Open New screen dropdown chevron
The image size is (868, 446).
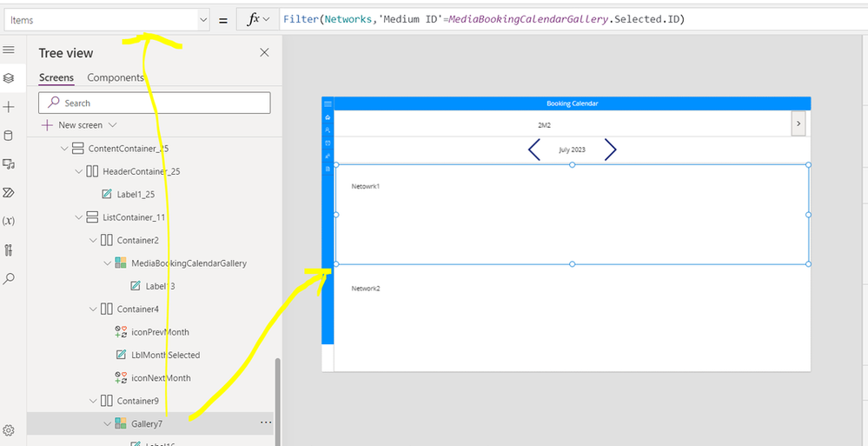click(x=113, y=125)
